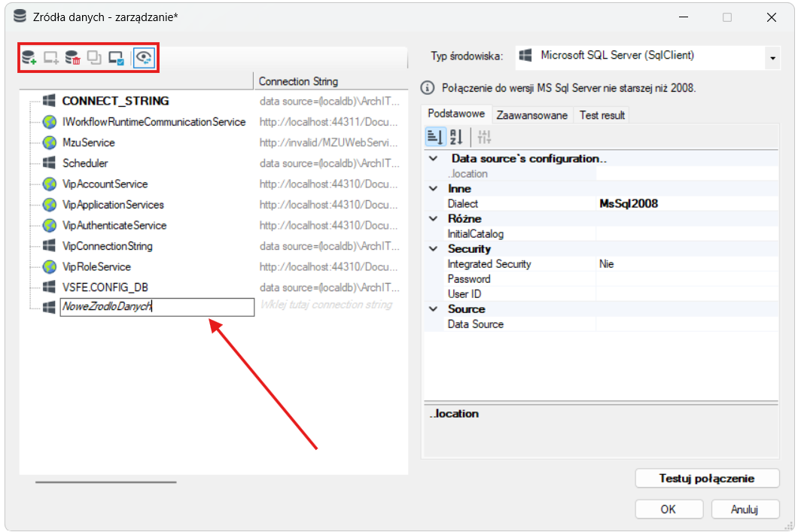Image resolution: width=798 pixels, height=532 pixels.
Task: Toggle the eye visibility toolbar button
Action: click(144, 57)
